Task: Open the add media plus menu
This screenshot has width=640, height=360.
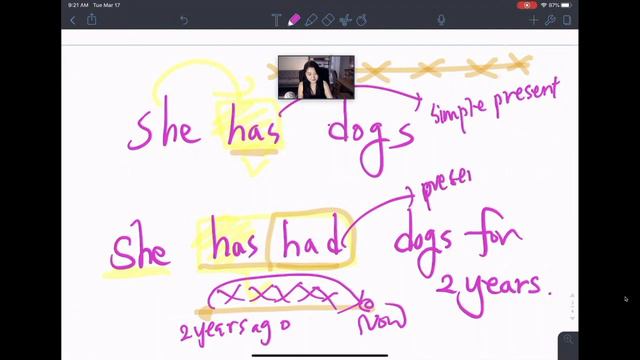Action: [533, 20]
